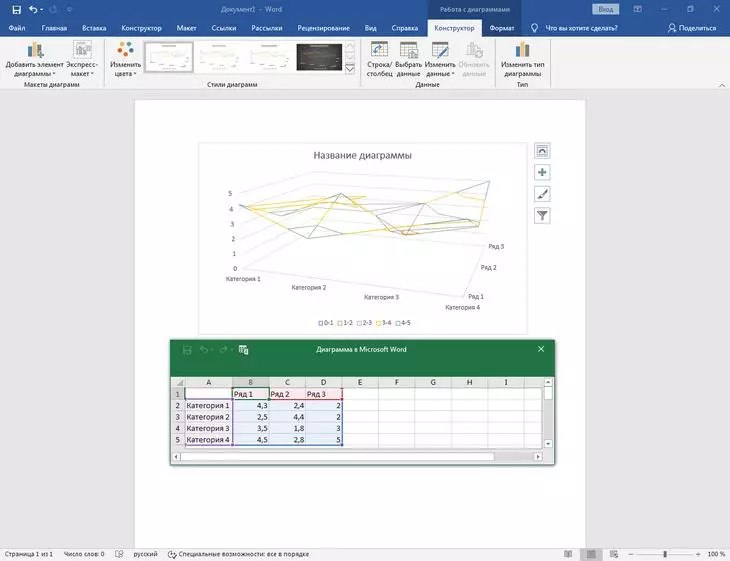The width and height of the screenshot is (730, 561).
Task: Click the zoom slider in status bar
Action: coord(664,553)
